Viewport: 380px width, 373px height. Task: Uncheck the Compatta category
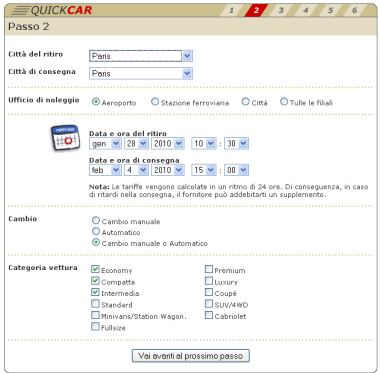tap(95, 281)
